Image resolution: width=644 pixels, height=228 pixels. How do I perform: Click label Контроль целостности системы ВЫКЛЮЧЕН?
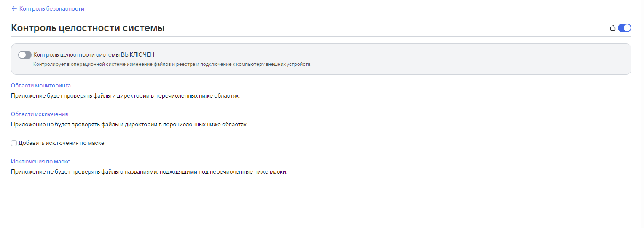pyautogui.click(x=94, y=55)
